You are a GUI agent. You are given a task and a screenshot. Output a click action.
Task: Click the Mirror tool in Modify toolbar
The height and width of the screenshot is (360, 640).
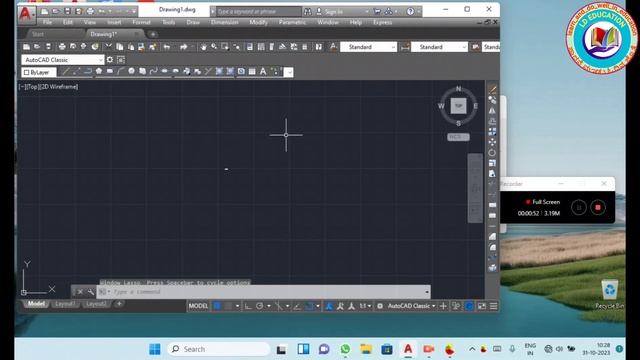click(492, 111)
